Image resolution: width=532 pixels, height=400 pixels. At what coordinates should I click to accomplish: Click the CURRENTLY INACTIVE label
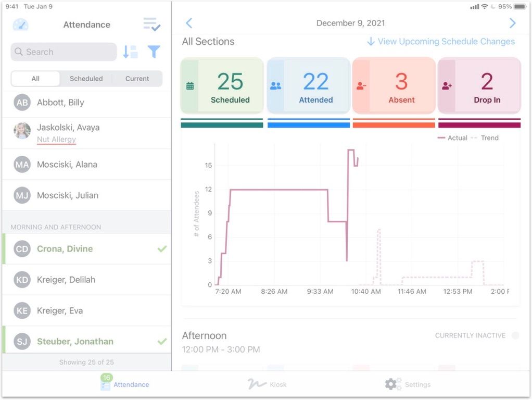[470, 335]
